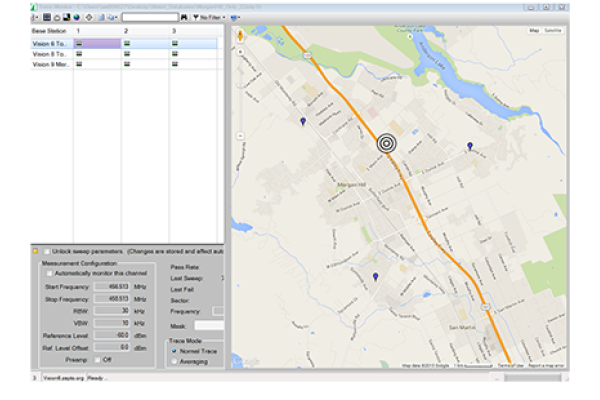Click column header 3
Viewport: 600px width, 400px height.
point(174,31)
